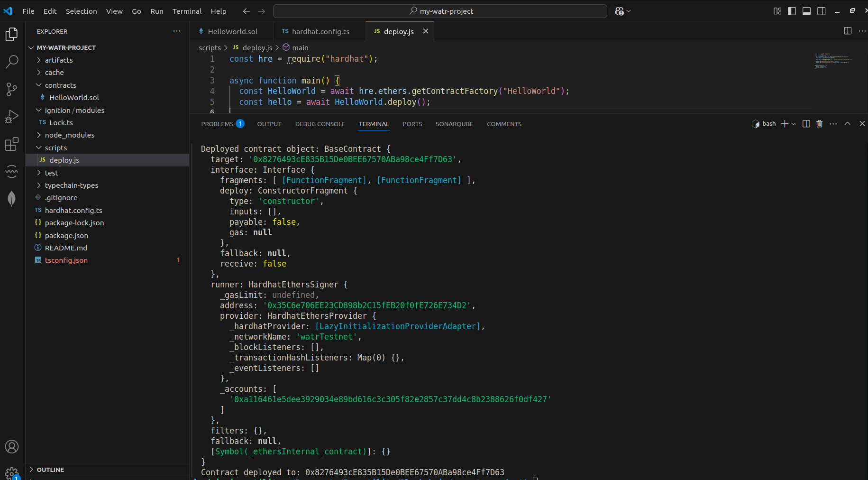Collapse the scripts folder
The width and height of the screenshot is (868, 480).
pyautogui.click(x=56, y=148)
